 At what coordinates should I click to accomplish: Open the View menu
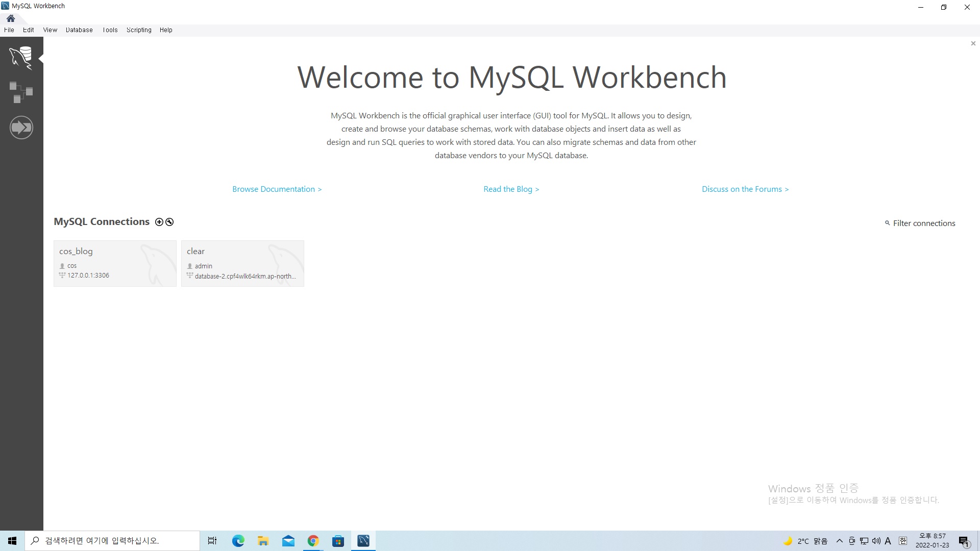click(x=50, y=30)
